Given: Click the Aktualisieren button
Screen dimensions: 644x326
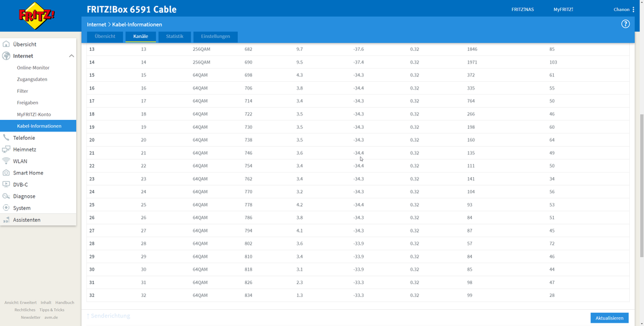Looking at the screenshot, I should [x=609, y=318].
